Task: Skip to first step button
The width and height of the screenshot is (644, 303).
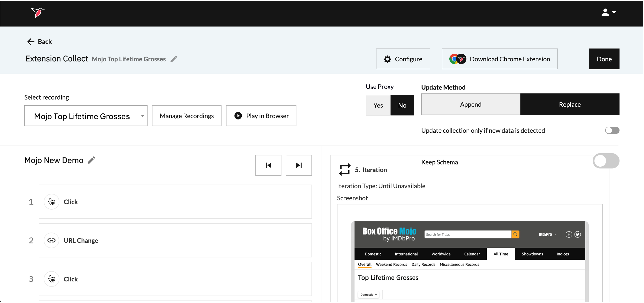Action: (268, 165)
